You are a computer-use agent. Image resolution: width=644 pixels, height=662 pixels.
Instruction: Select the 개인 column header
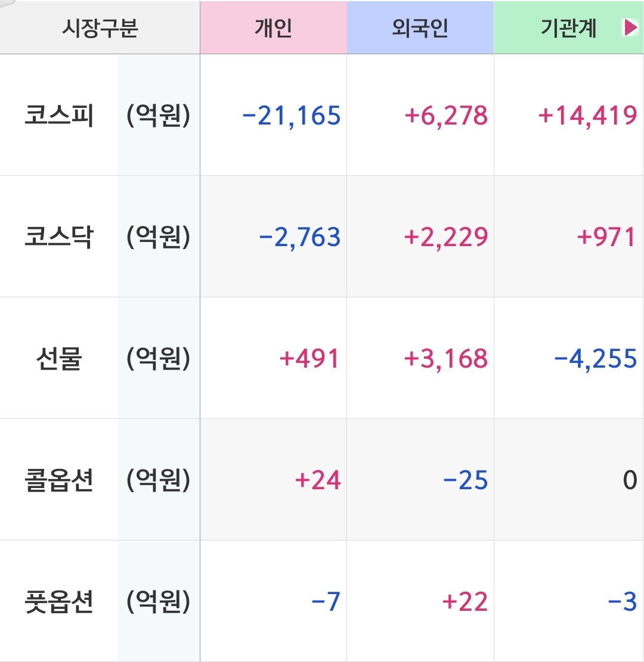(x=273, y=28)
